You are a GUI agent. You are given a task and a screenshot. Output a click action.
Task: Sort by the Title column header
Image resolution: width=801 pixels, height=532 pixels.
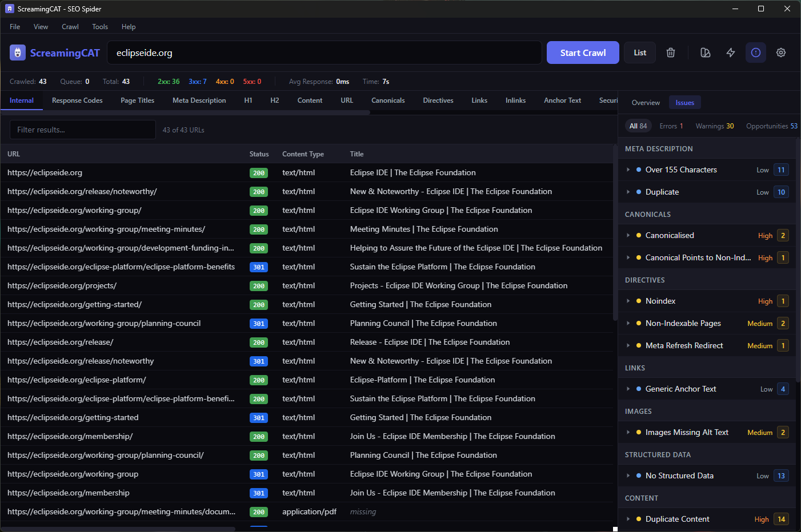[x=357, y=154]
